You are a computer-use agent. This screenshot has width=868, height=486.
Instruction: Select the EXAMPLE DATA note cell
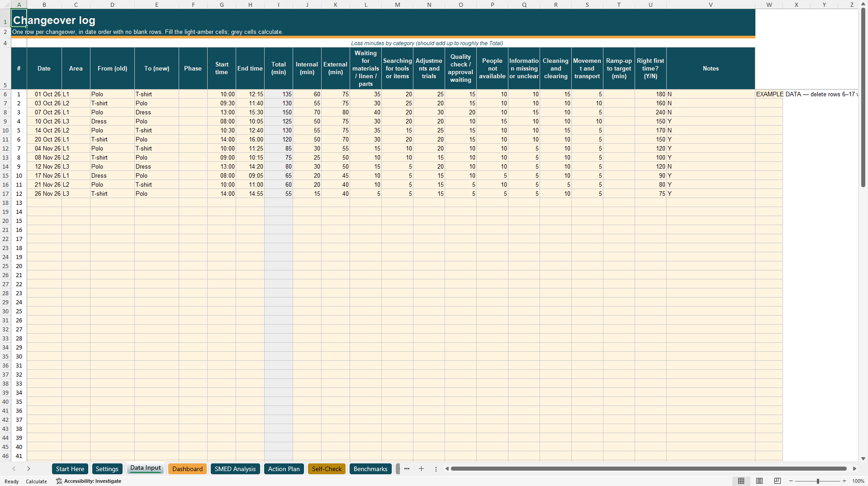pyautogui.click(x=769, y=94)
